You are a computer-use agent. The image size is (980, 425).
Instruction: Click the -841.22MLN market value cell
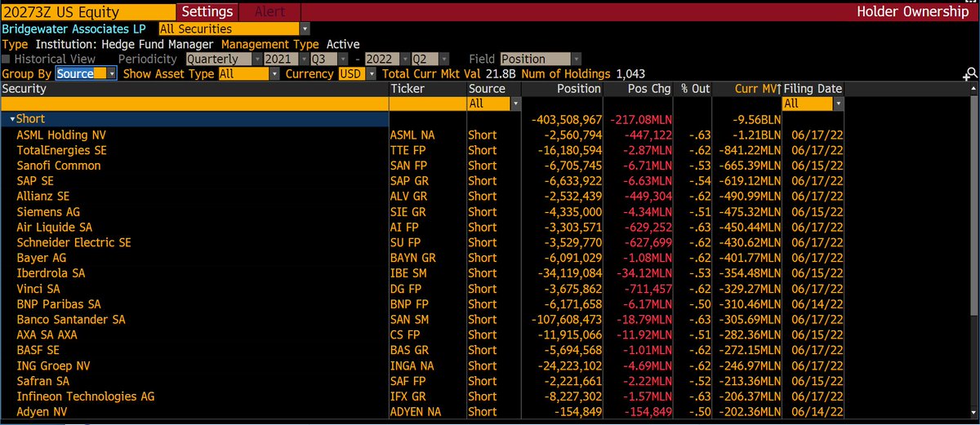coord(750,150)
